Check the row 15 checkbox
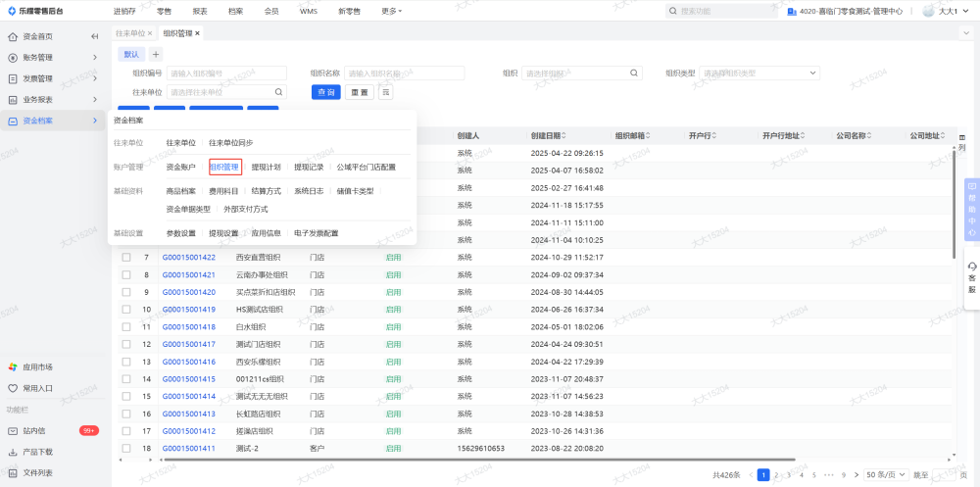This screenshot has width=980, height=487. [125, 396]
